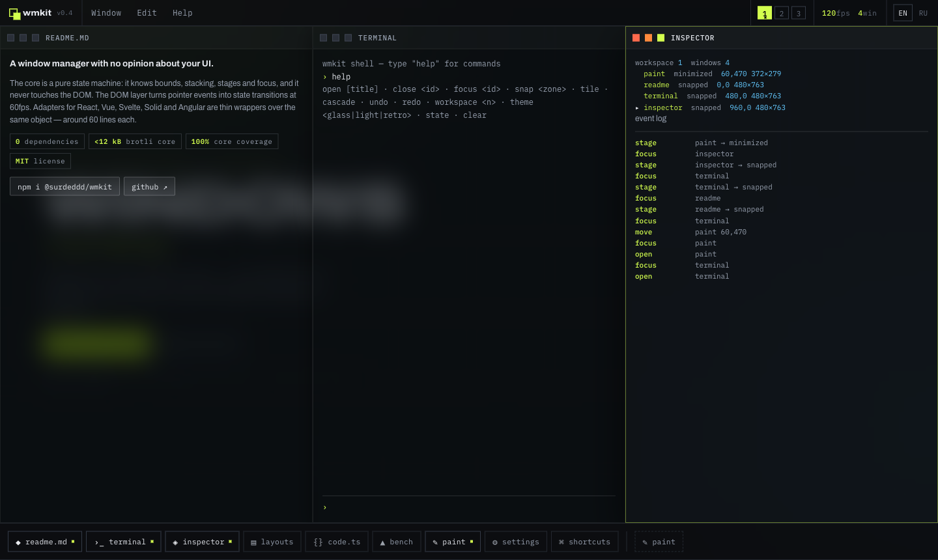Launch layouts from the dock
The width and height of the screenshot is (938, 560).
click(x=272, y=542)
